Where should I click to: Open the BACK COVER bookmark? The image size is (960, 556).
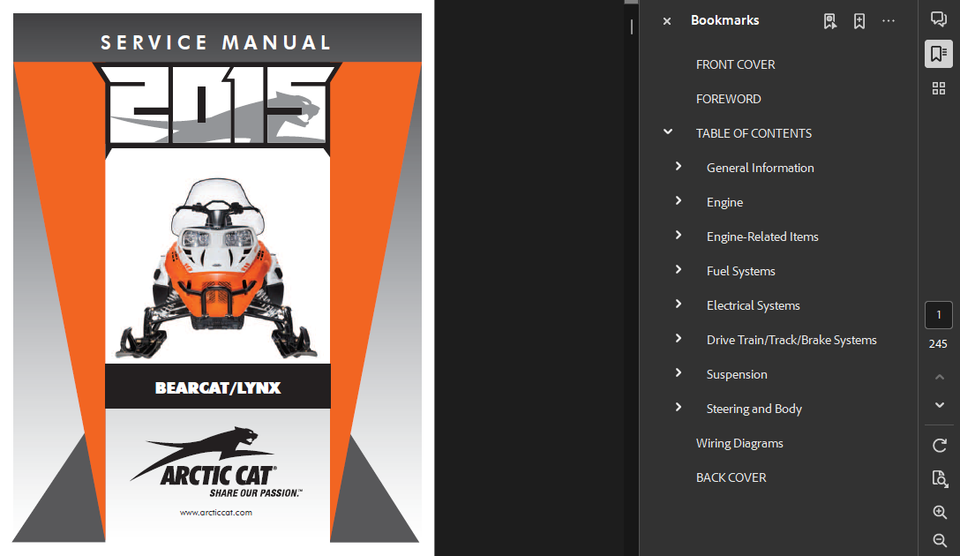731,478
